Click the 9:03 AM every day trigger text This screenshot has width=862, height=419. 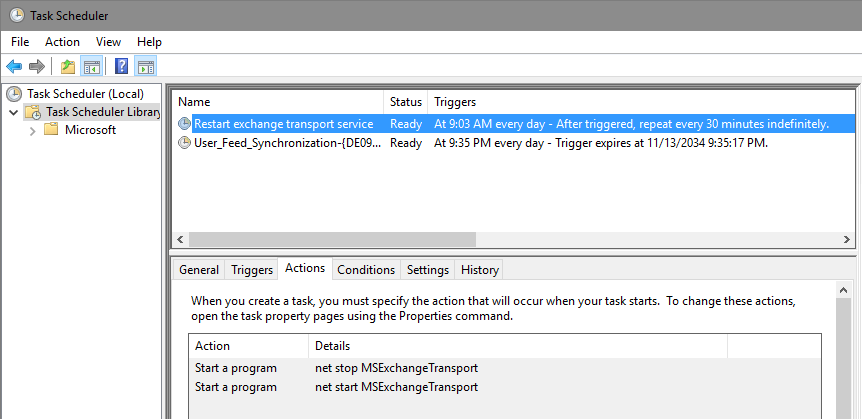[631, 124]
